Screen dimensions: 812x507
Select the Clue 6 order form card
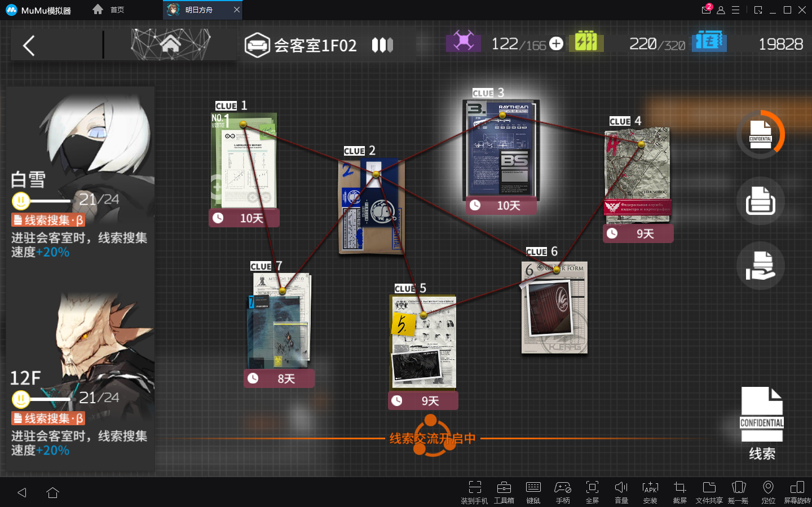(555, 307)
